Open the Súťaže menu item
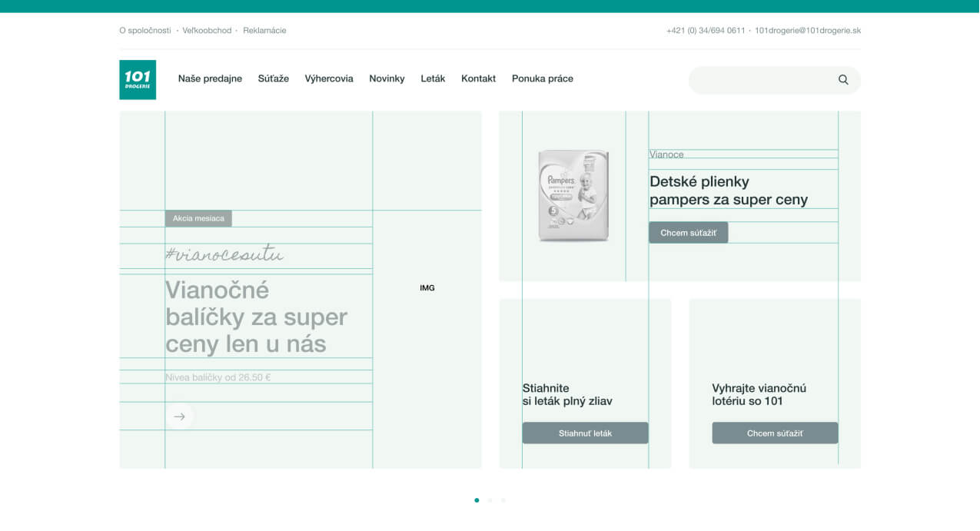This screenshot has height=531, width=980. 274,78
